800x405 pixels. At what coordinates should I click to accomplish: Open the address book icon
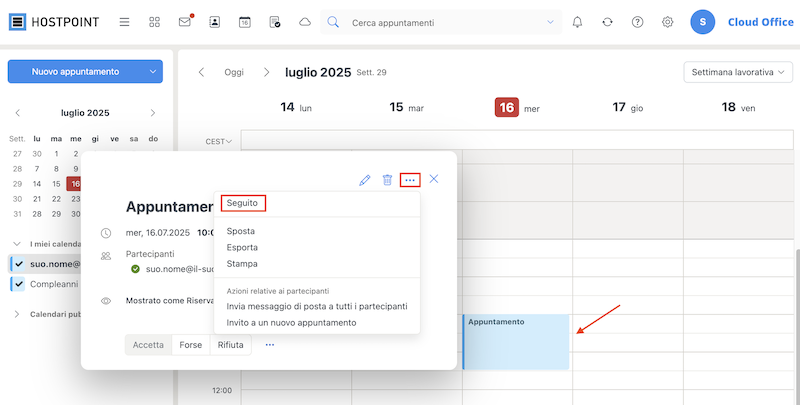pyautogui.click(x=215, y=22)
